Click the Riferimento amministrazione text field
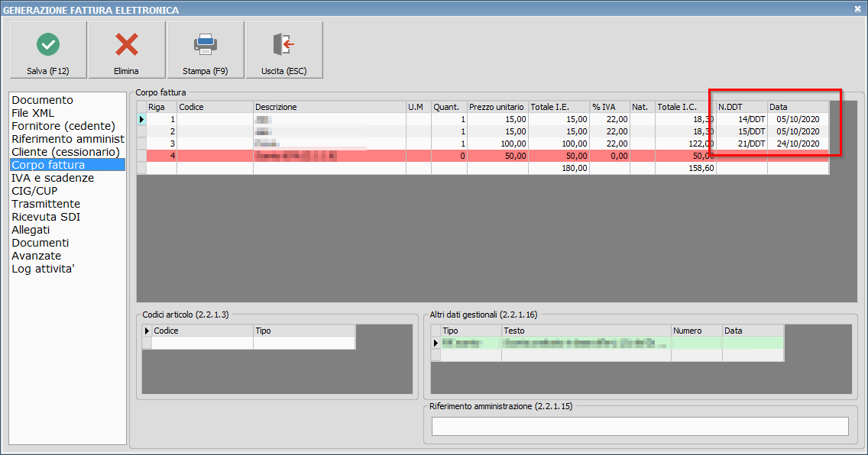 [x=640, y=426]
